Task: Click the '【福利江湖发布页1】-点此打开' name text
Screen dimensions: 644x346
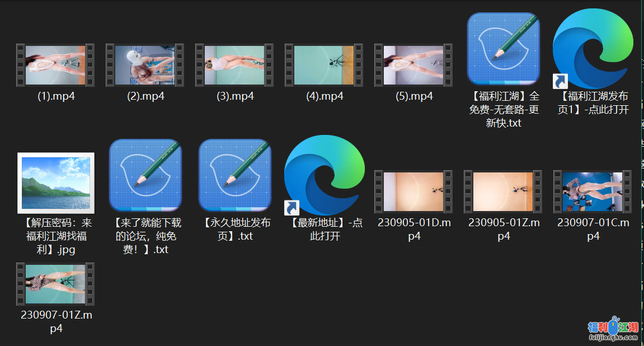Action: 593,102
